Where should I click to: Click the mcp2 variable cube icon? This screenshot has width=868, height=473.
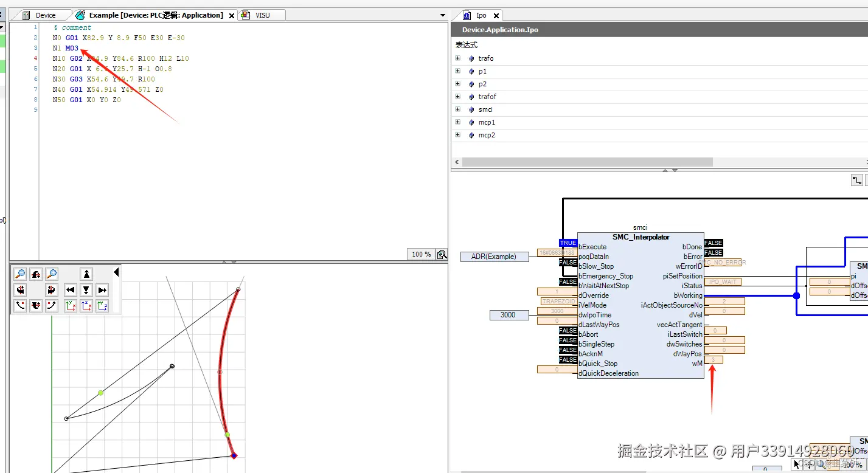point(471,135)
